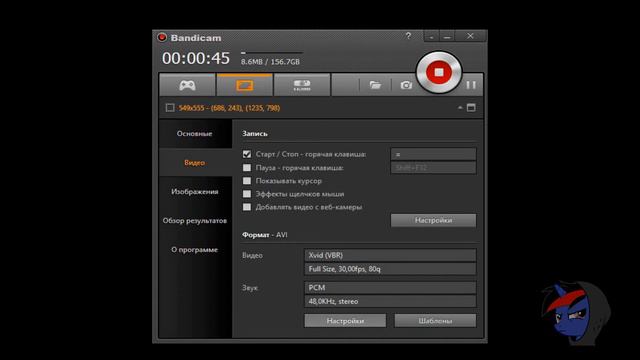Switch to game recording mode gamepad icon

[187, 85]
